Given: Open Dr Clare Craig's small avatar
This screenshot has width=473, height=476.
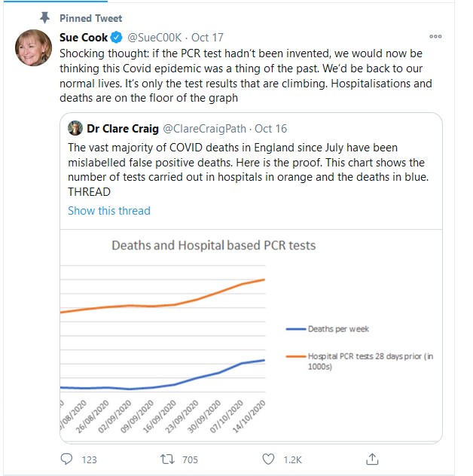Looking at the screenshot, I should [x=75, y=128].
